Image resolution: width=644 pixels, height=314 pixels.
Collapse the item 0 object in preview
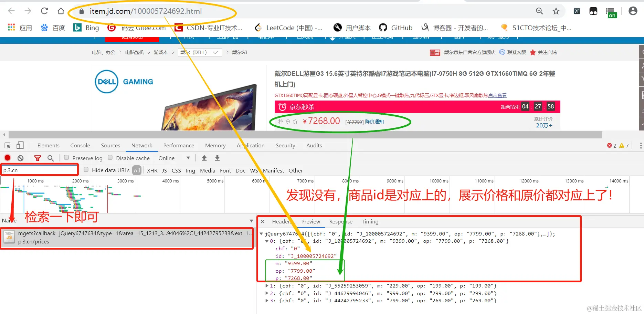(x=267, y=241)
